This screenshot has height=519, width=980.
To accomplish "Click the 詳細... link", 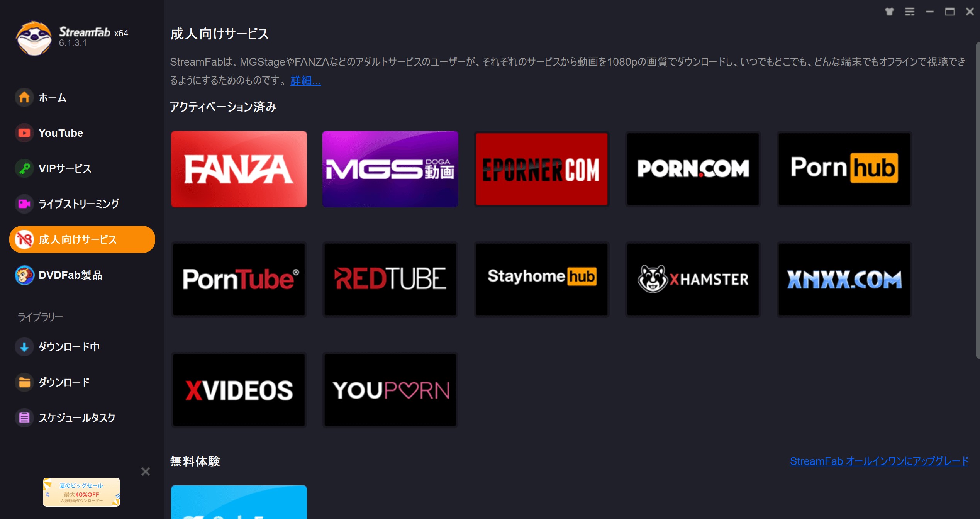I will click(306, 80).
